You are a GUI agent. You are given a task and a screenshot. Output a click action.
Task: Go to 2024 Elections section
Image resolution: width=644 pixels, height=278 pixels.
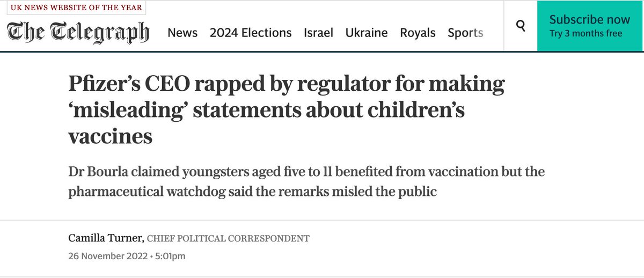[251, 33]
